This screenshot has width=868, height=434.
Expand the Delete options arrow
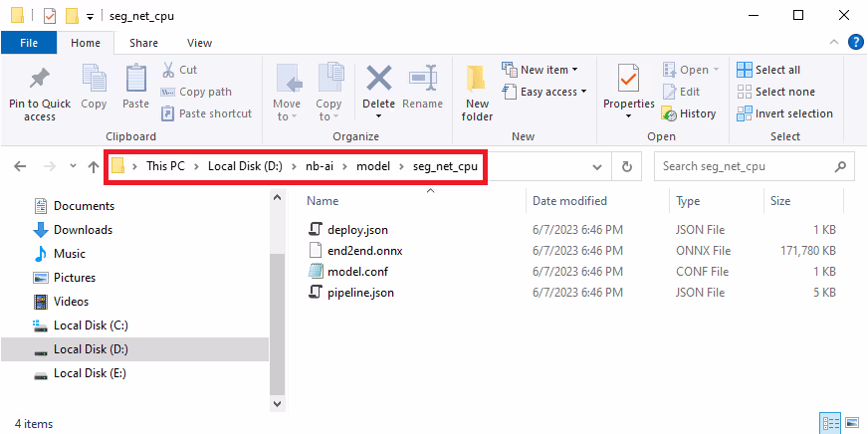pyautogui.click(x=378, y=116)
